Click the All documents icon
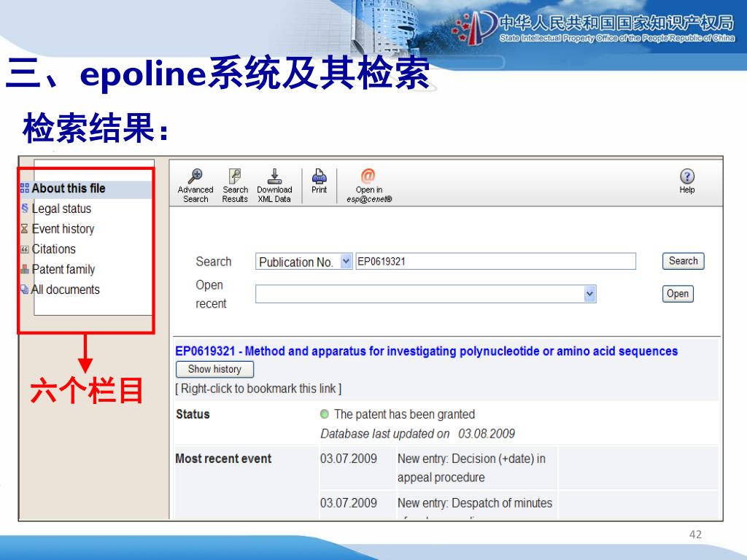Viewport: 747px width, 560px height. tap(24, 289)
